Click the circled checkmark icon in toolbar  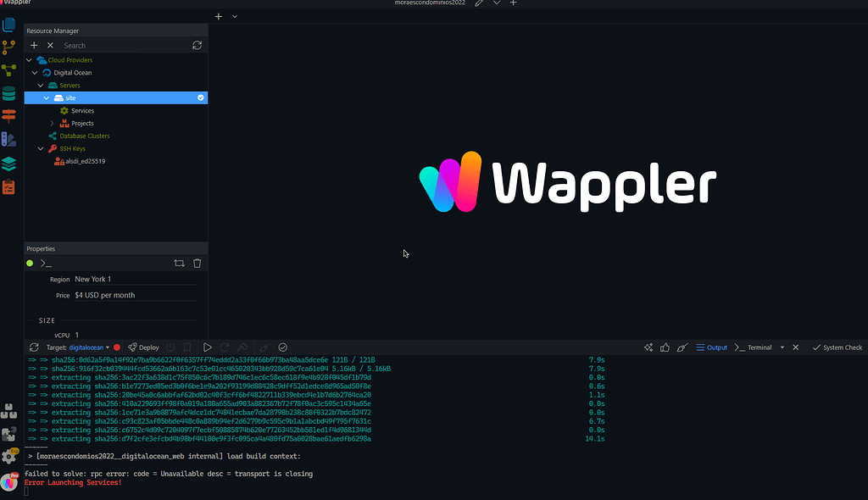coord(283,347)
